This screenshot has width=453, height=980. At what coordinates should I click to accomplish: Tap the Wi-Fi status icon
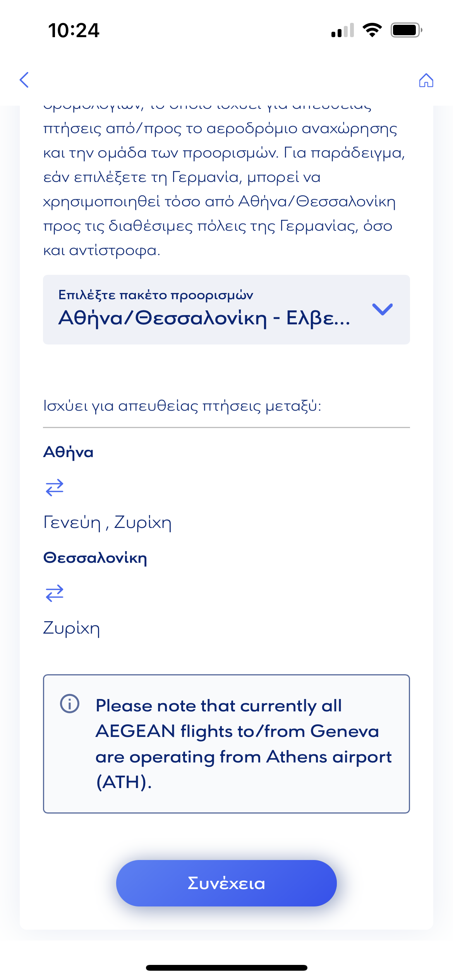372,30
